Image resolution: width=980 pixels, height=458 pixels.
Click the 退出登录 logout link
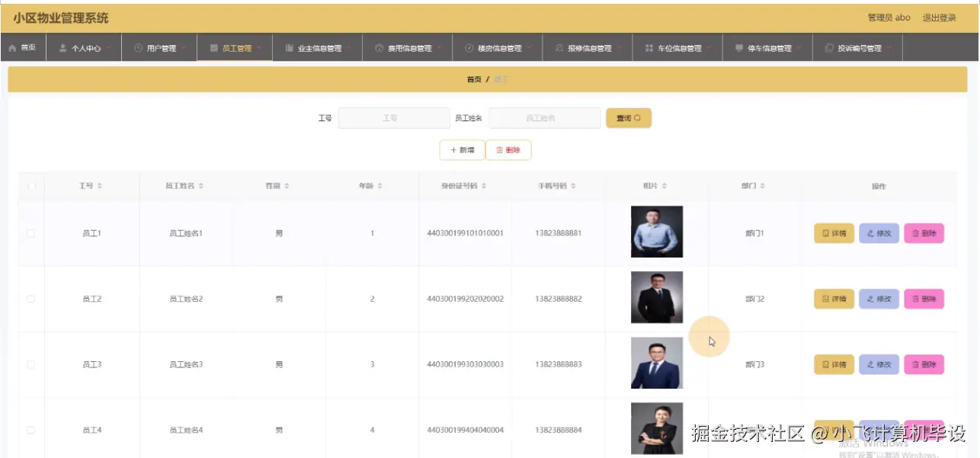pos(939,18)
